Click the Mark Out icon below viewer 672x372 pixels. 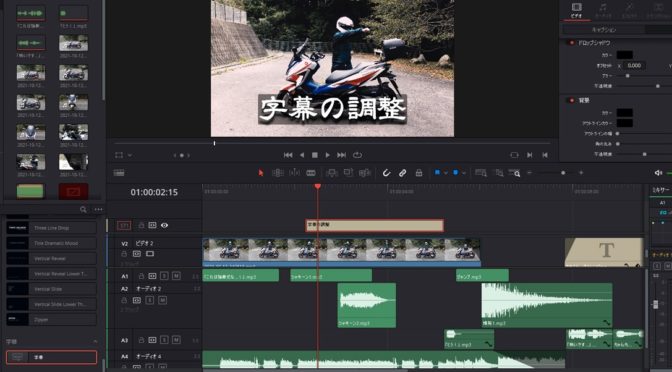(x=545, y=155)
